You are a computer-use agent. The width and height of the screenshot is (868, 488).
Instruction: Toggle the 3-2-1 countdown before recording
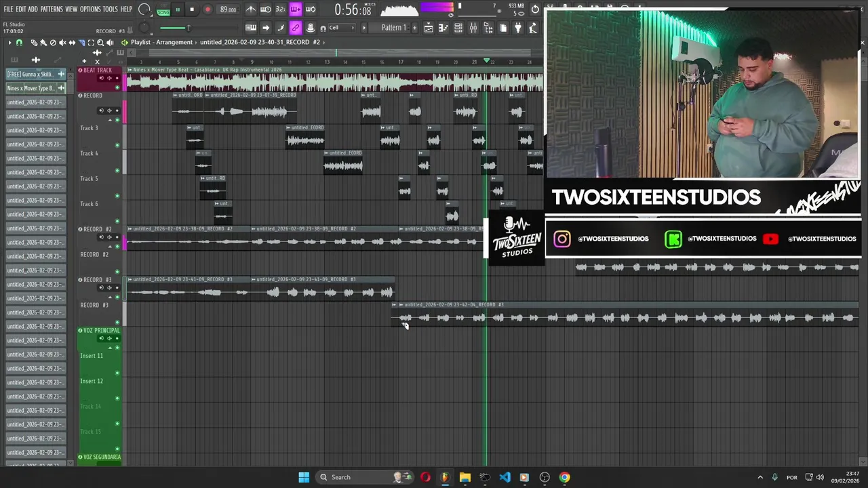[281, 9]
